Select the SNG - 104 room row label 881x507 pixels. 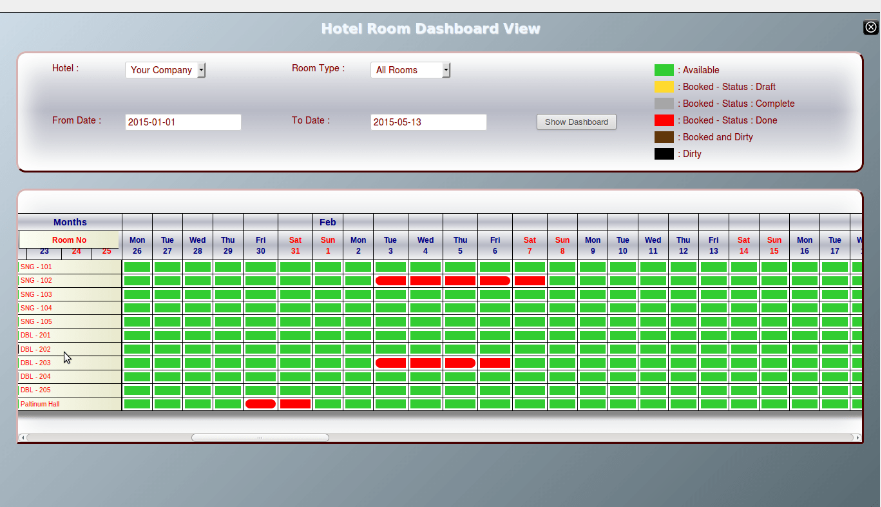[37, 308]
